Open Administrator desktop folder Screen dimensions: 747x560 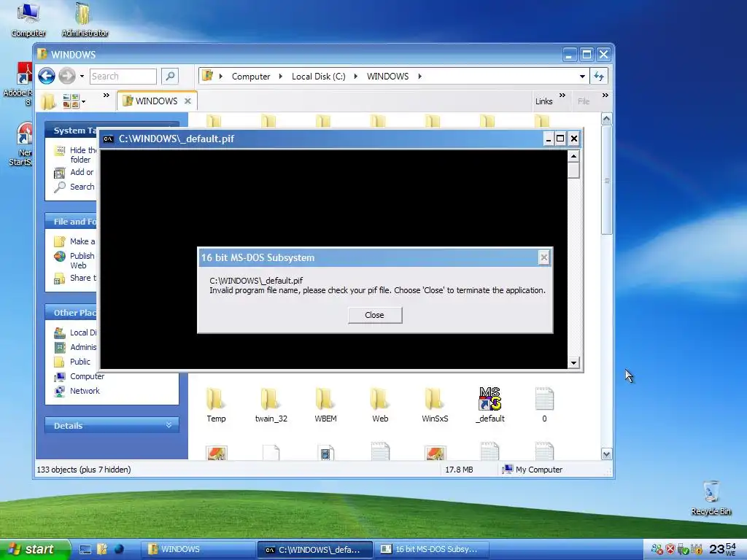[x=85, y=20]
